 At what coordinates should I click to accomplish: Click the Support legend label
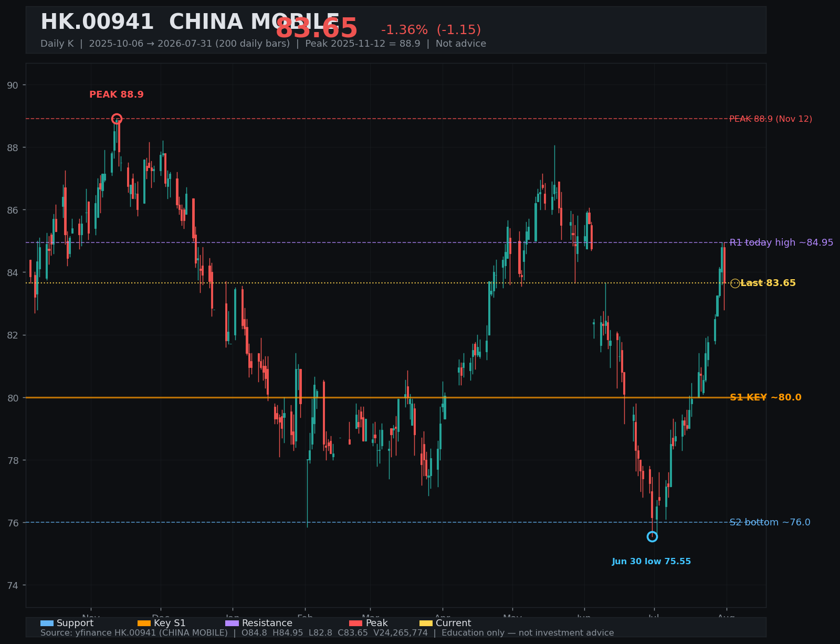(x=75, y=624)
